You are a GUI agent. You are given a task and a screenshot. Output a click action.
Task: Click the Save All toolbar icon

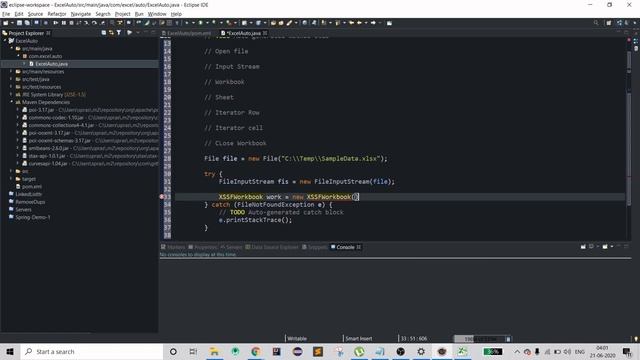click(x=27, y=23)
